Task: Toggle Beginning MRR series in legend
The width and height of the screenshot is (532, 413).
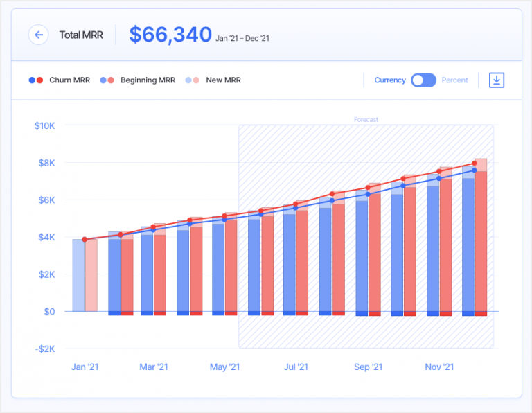Action: [148, 80]
